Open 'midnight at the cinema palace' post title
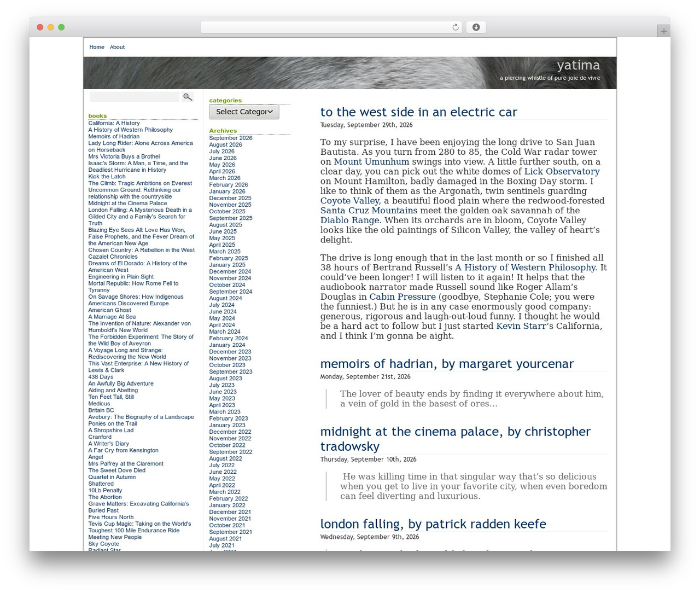The width and height of the screenshot is (700, 593). coord(455,439)
